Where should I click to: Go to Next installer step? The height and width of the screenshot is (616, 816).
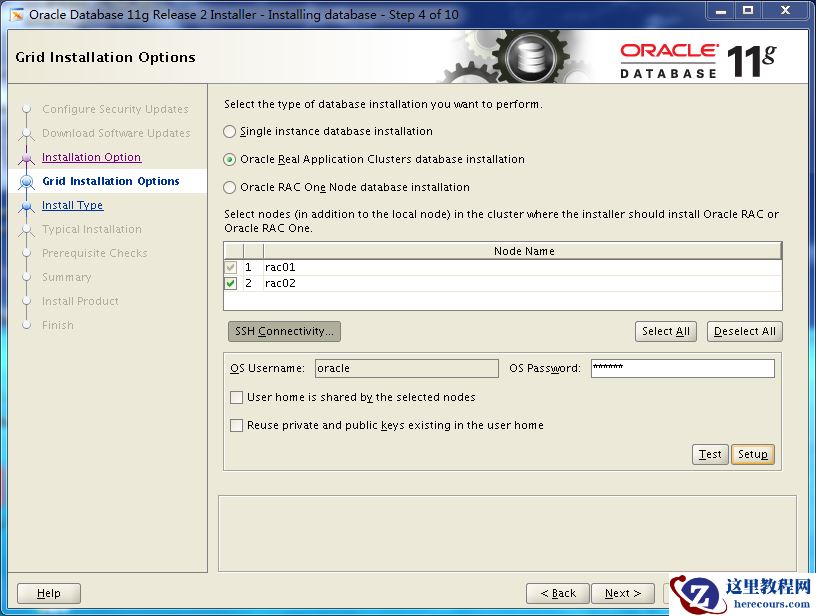click(623, 593)
